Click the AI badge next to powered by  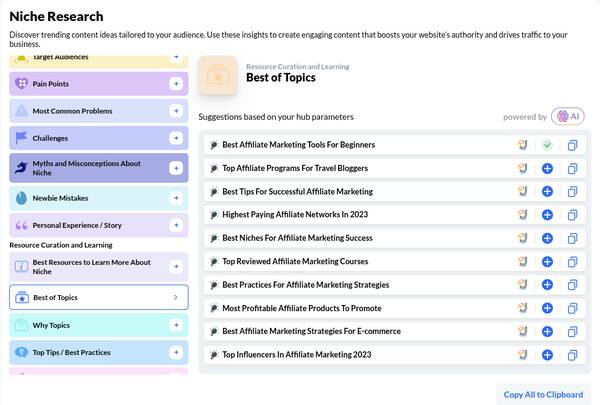568,117
